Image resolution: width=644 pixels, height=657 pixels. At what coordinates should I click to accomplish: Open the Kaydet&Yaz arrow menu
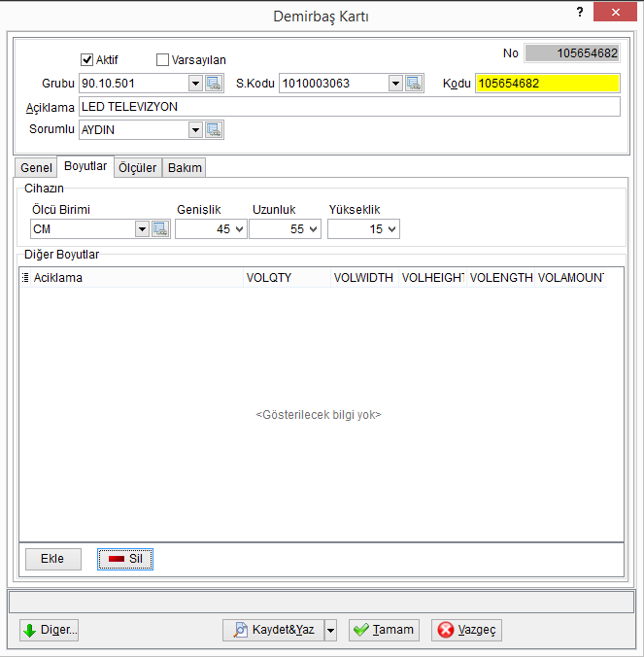point(331,630)
